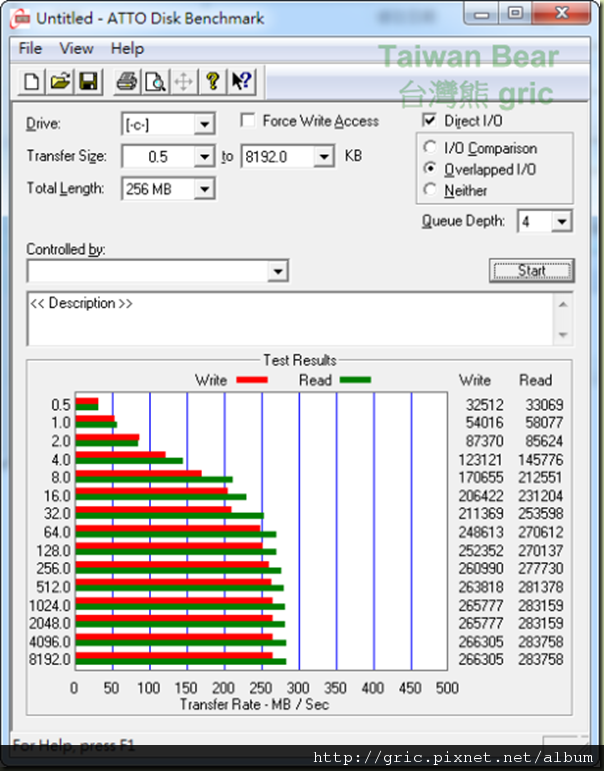Click the Test Results group title
The height and width of the screenshot is (771, 604).
tap(300, 360)
